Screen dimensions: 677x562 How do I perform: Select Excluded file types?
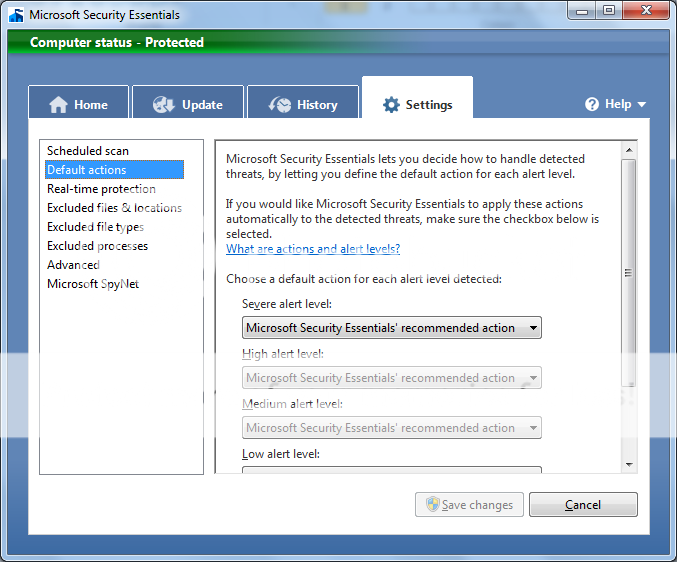pos(95,227)
